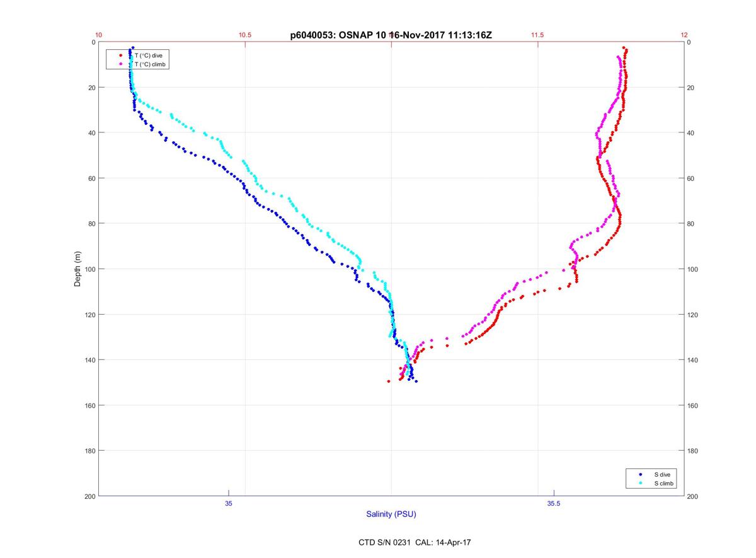Select the 'S dive' legend entry
Image resolution: width=756 pixels, height=558 pixels.
click(x=662, y=474)
